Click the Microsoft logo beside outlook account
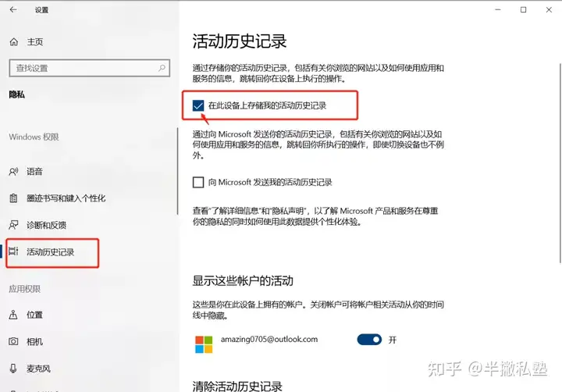Image resolution: width=562 pixels, height=392 pixels. point(204,344)
